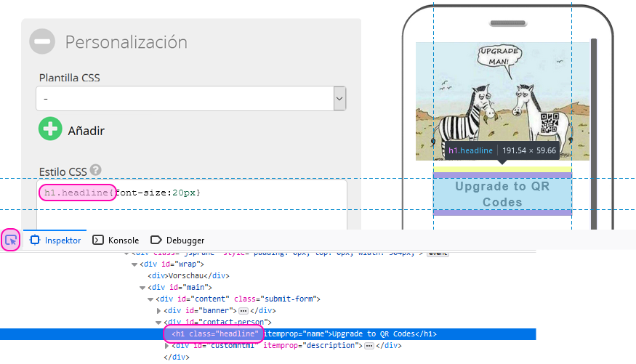Screen dimensions: 636x364
Task: Click the itemprop="description" attribute
Action: tap(311, 346)
